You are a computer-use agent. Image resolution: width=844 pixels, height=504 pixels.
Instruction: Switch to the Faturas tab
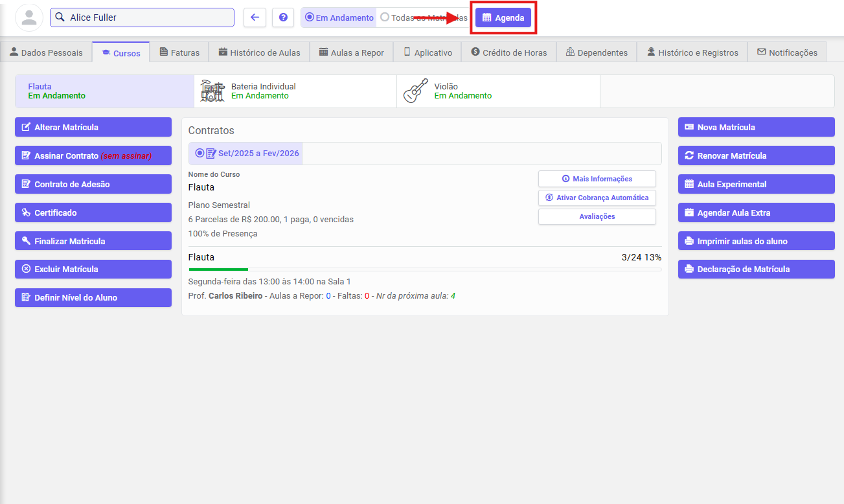[179, 52]
